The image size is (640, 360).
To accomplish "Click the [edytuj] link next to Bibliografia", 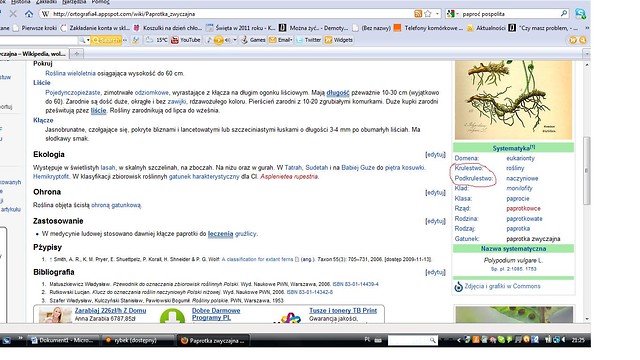I will (x=435, y=272).
